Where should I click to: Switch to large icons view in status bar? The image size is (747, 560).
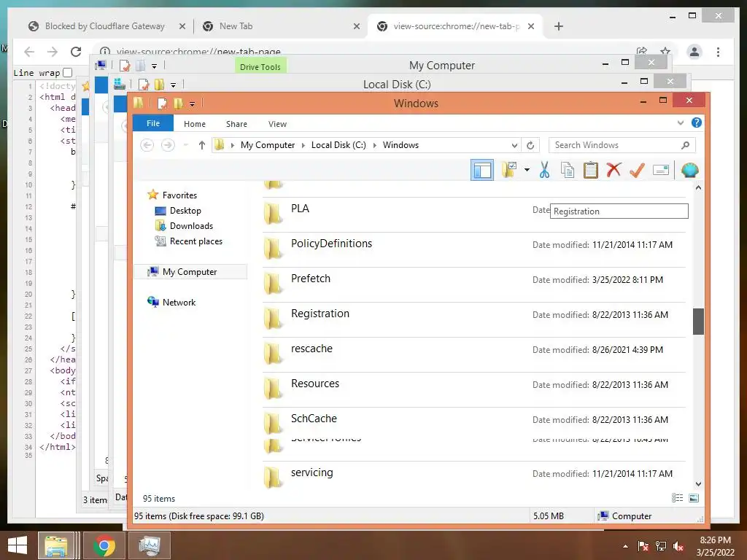pos(694,498)
